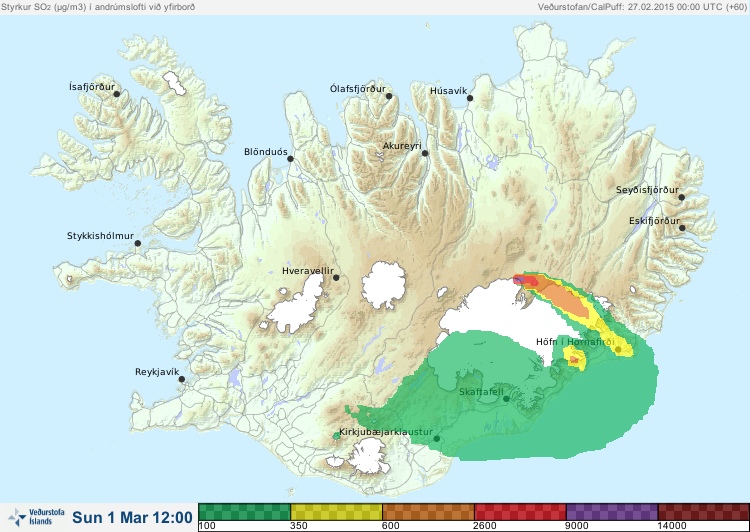Viewport: 750px width, 532px height.
Task: Click the Veðurstofa Íslands logo
Action: click(36, 517)
